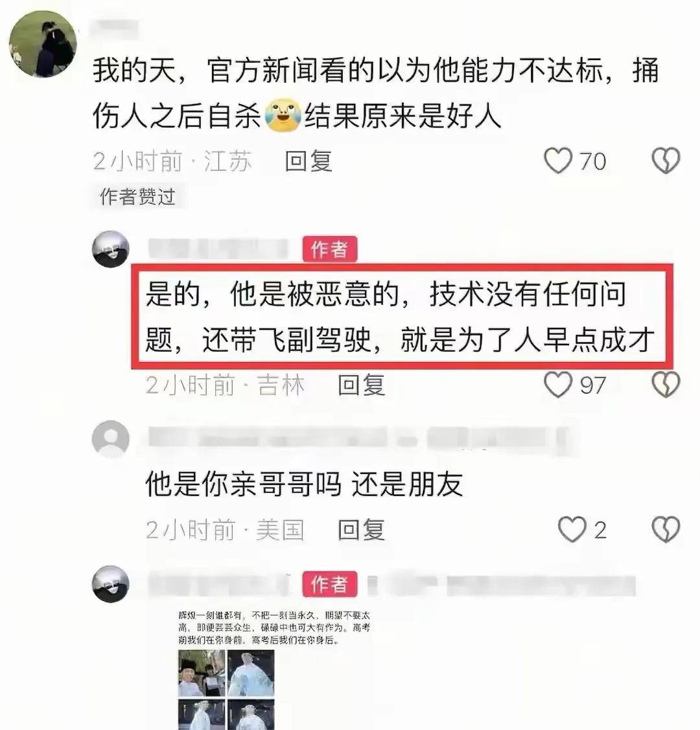Like the comment with 70 likes

557,161
